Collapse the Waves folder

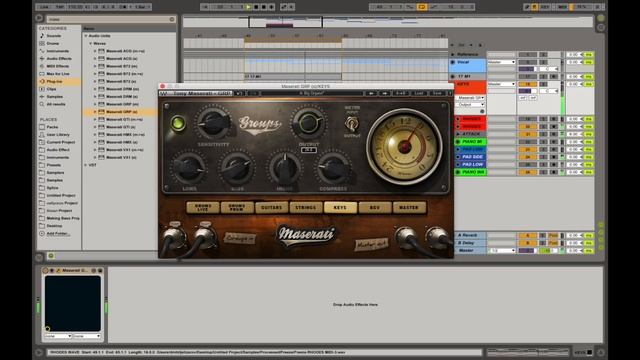click(x=91, y=44)
